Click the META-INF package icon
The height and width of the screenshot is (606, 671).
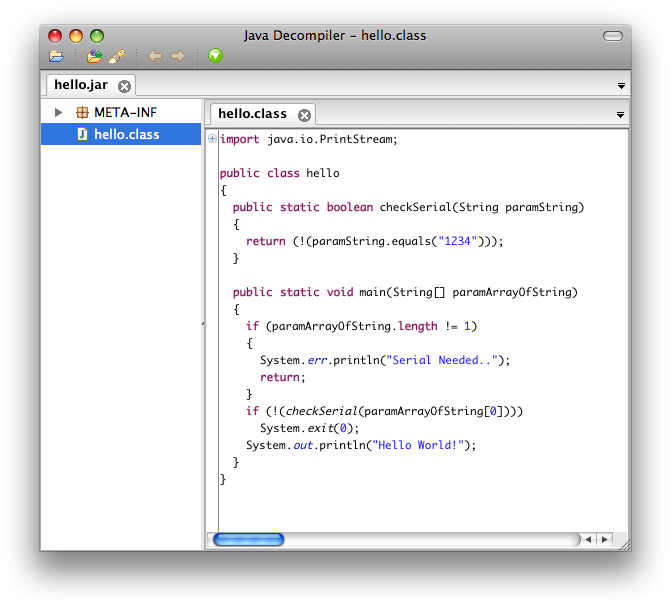[82, 112]
